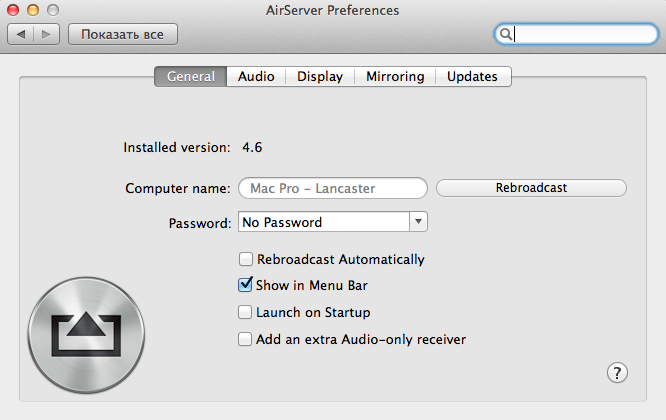Screen dimensions: 666x420
Task: Click the Computer name text field
Action: click(332, 188)
